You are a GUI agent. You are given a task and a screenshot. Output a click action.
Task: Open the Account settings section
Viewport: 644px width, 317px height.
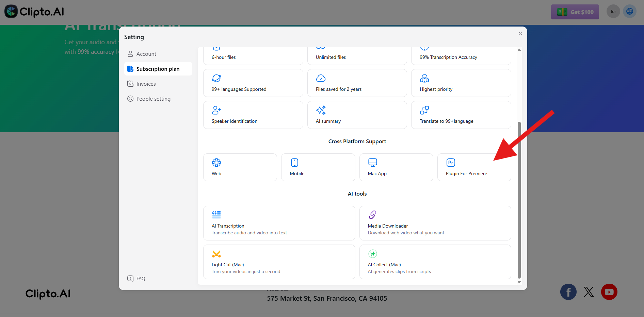[158, 54]
